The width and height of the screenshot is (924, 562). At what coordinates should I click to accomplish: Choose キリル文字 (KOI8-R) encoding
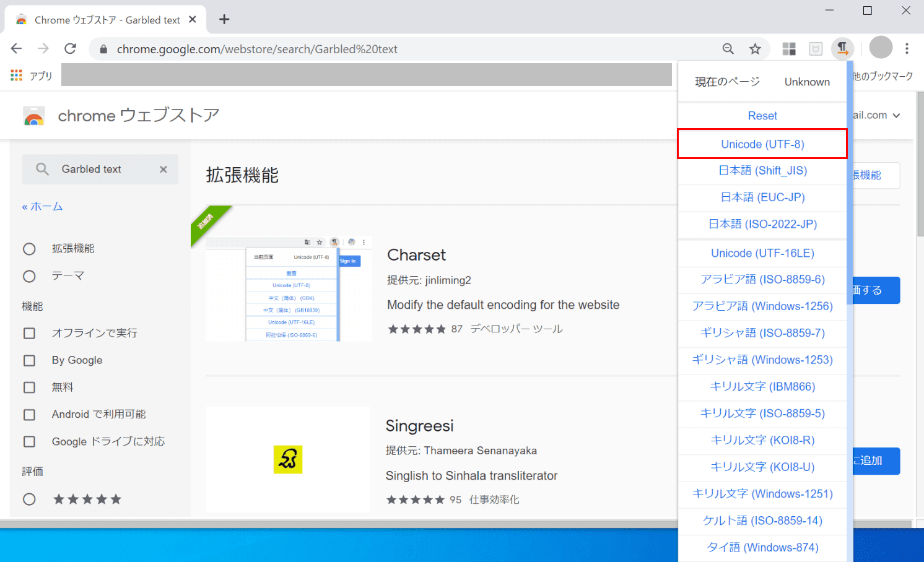click(x=762, y=440)
